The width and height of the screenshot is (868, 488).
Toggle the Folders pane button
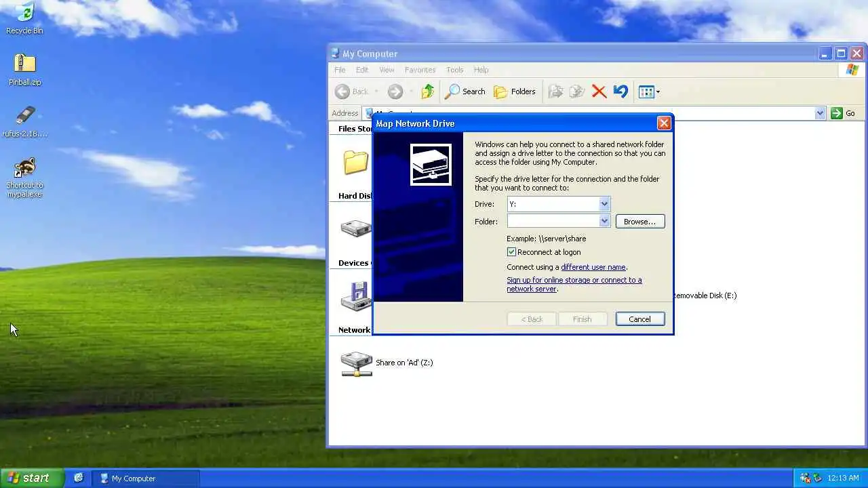(x=515, y=91)
